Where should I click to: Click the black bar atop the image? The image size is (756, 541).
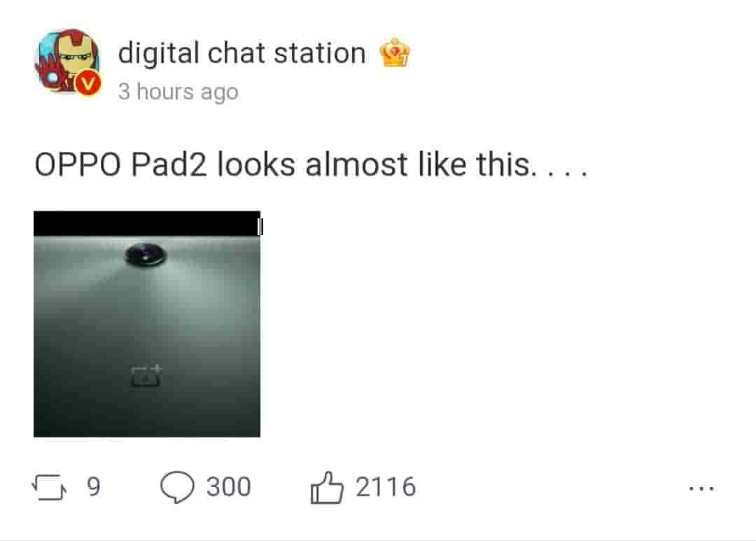tap(146, 223)
